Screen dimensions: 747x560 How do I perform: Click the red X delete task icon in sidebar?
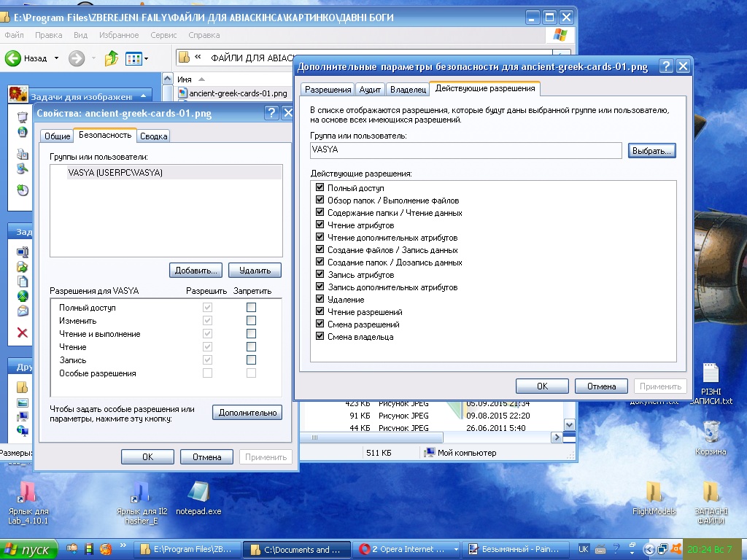coord(23,332)
